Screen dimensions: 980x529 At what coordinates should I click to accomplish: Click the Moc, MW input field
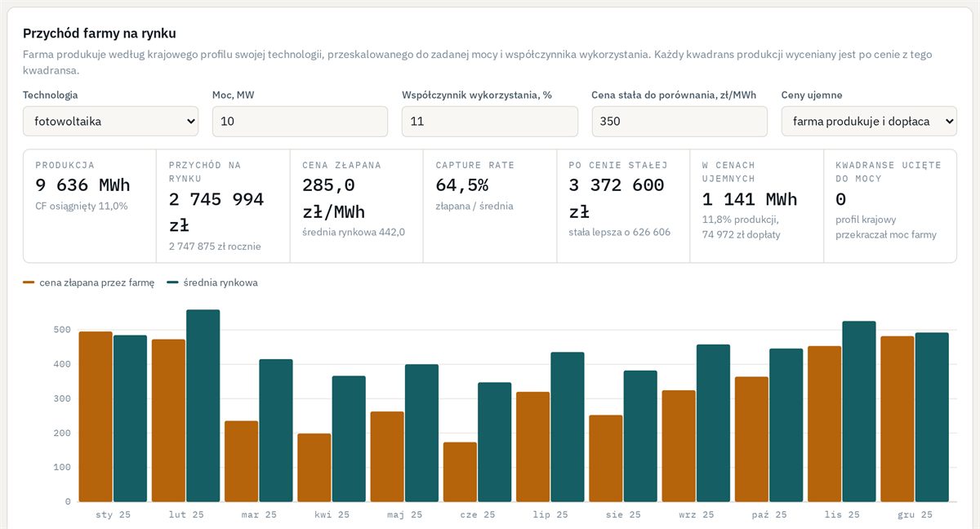[x=300, y=121]
